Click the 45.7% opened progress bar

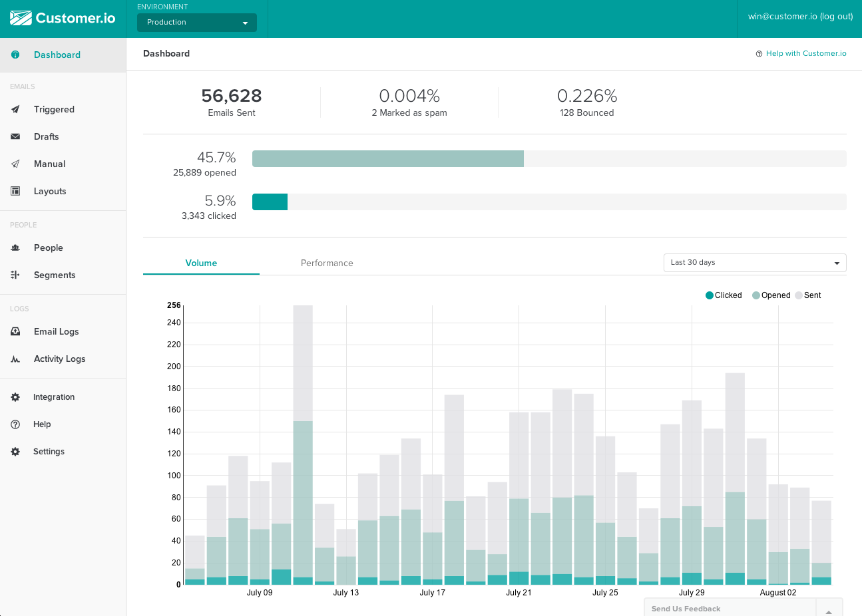pos(388,158)
